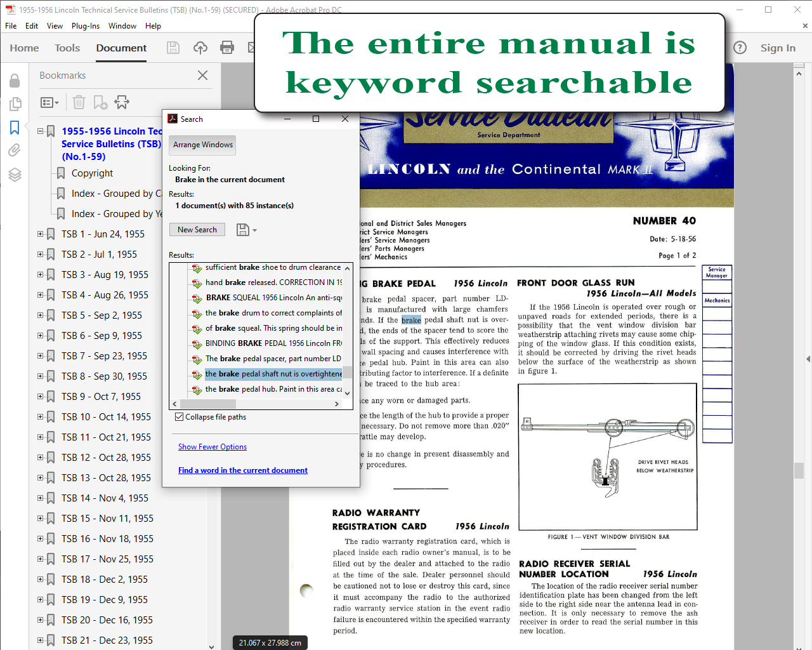Close the Bookmarks panel
812x650 pixels.
(x=202, y=75)
